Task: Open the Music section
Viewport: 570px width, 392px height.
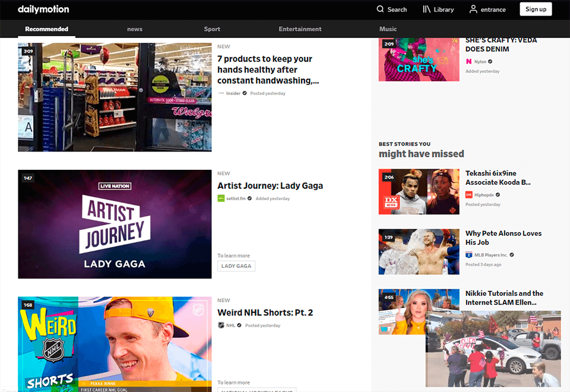Action: 388,29
